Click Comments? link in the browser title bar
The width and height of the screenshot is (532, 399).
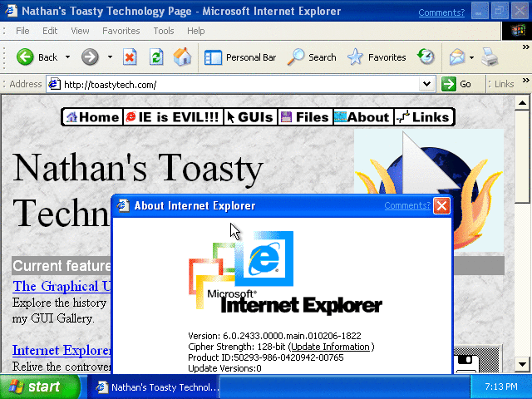pyautogui.click(x=441, y=12)
